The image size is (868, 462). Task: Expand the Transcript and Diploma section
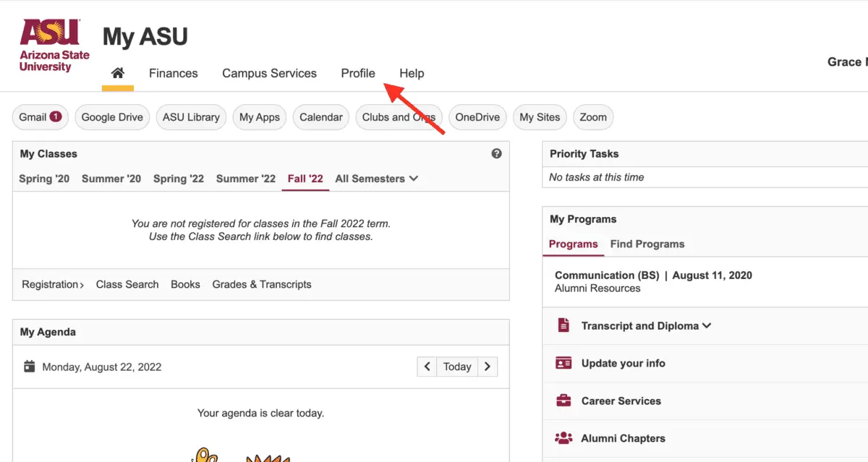(707, 325)
